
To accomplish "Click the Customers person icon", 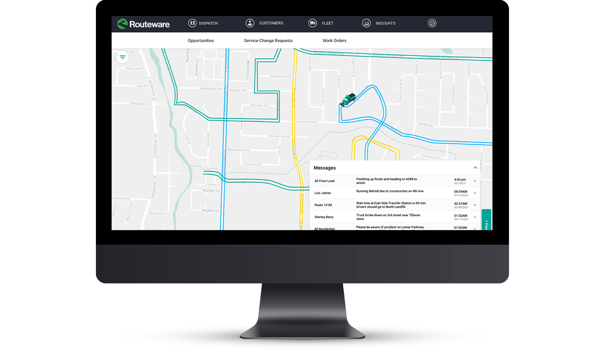I will [x=250, y=23].
